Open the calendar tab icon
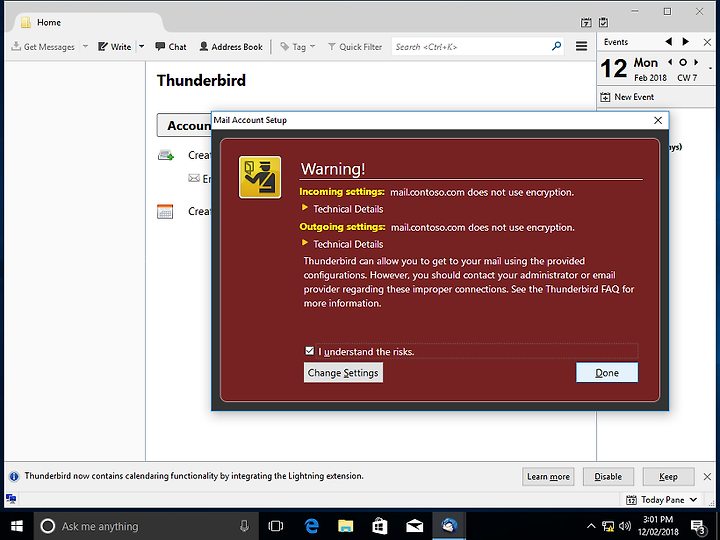Screen dimensions: 720x540 tap(586, 22)
